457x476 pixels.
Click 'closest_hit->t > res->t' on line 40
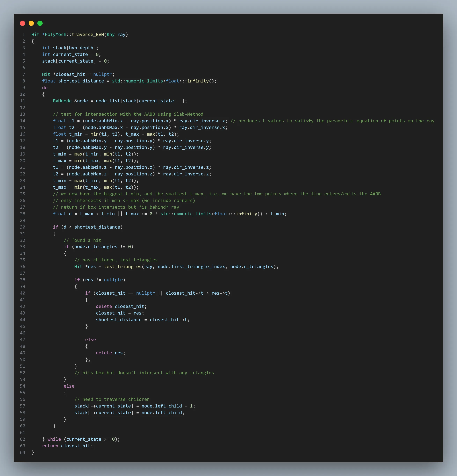pos(197,293)
